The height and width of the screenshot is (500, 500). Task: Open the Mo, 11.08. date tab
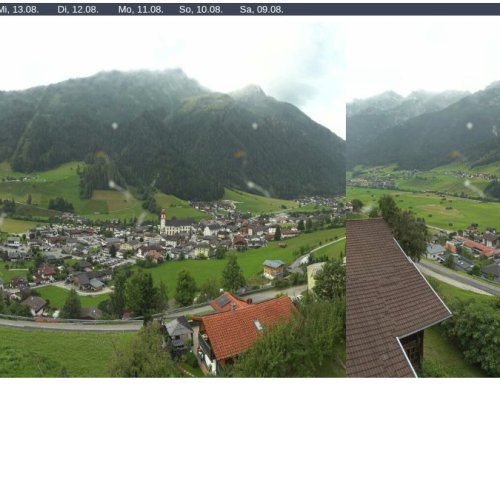[x=141, y=10]
